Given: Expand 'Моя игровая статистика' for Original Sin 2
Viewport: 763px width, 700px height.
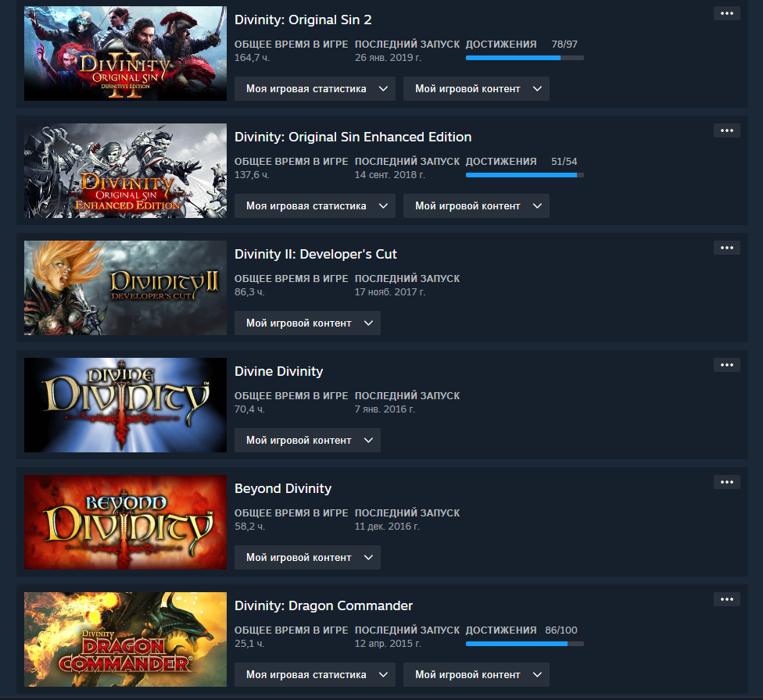Looking at the screenshot, I should (315, 88).
